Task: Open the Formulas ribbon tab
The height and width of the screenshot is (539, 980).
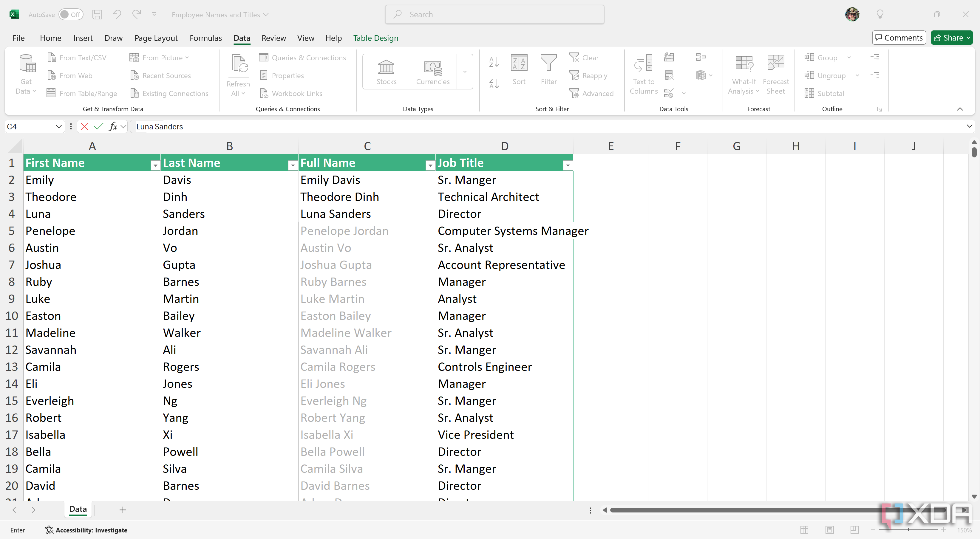Action: click(x=205, y=38)
